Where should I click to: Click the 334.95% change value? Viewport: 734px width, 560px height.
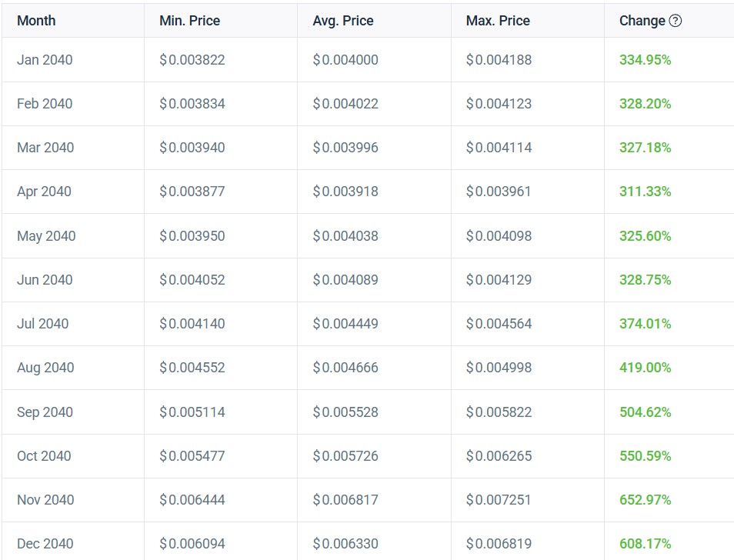643,59
